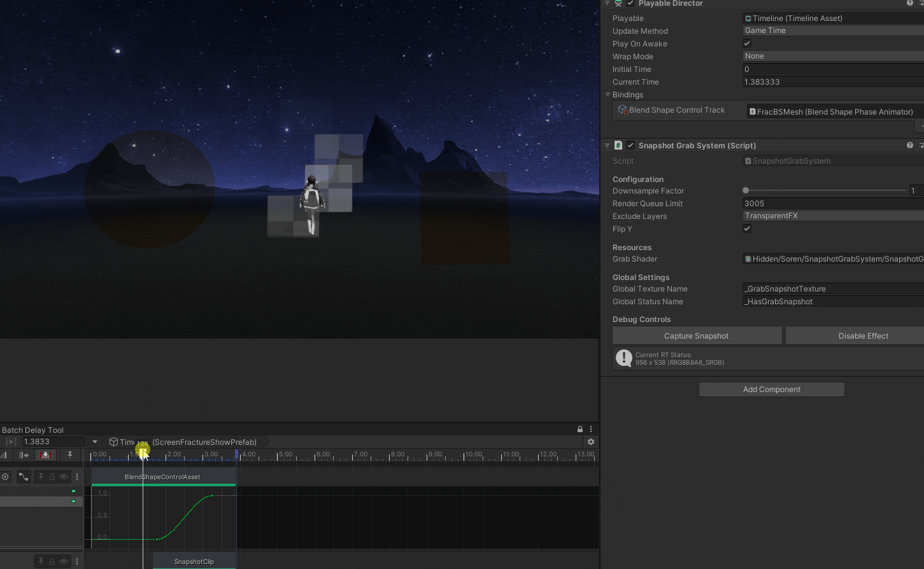The image size is (924, 569).
Task: Select the Batch Delay Tool tab
Action: (x=33, y=430)
